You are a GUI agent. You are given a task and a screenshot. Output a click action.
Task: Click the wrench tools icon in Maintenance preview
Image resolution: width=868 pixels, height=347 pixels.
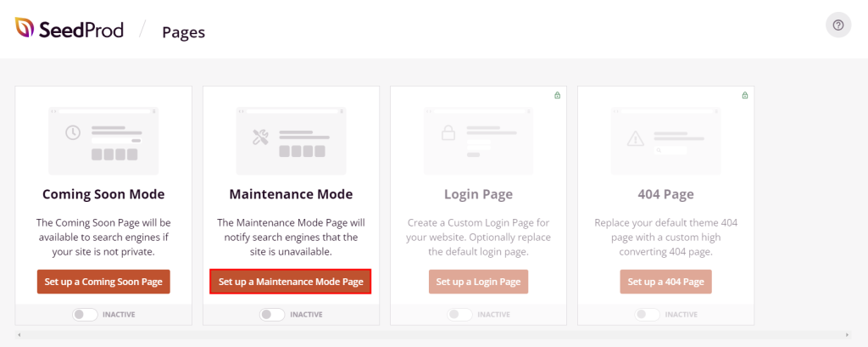coord(260,135)
